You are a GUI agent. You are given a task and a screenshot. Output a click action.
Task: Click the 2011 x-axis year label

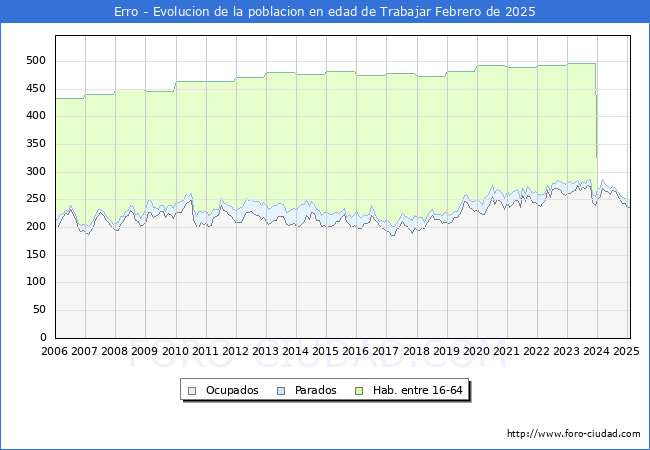[x=205, y=351]
